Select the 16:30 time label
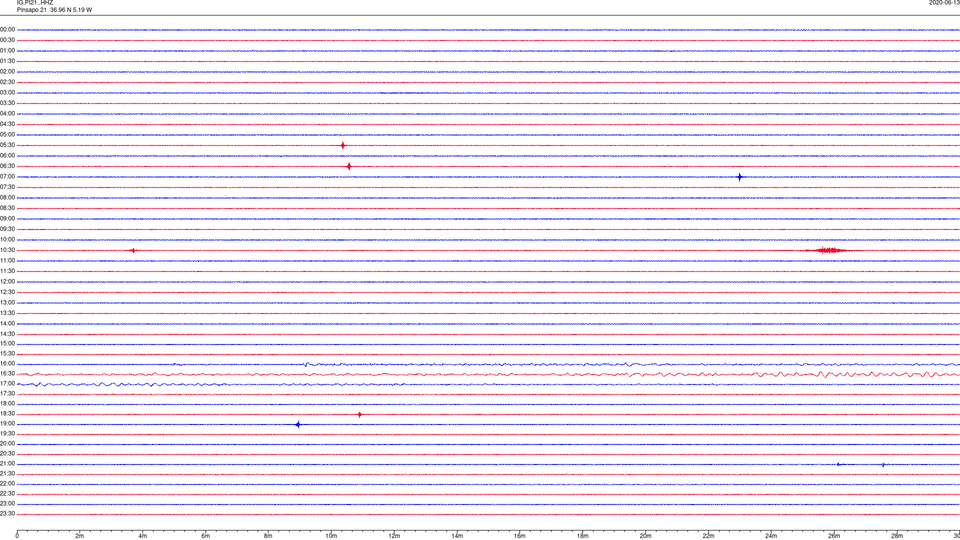The image size is (960, 540). (8, 373)
